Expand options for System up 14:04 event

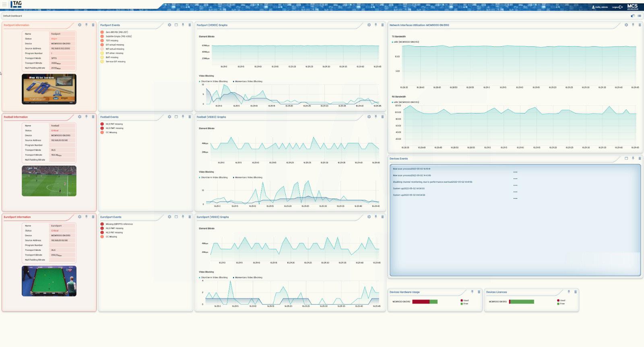pyautogui.click(x=515, y=192)
